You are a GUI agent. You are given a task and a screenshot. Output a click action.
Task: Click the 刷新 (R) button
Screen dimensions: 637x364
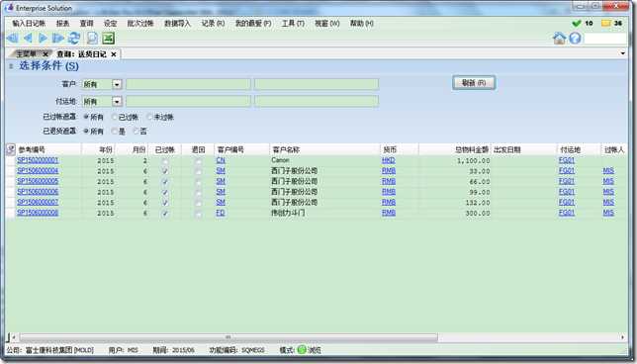coord(474,83)
